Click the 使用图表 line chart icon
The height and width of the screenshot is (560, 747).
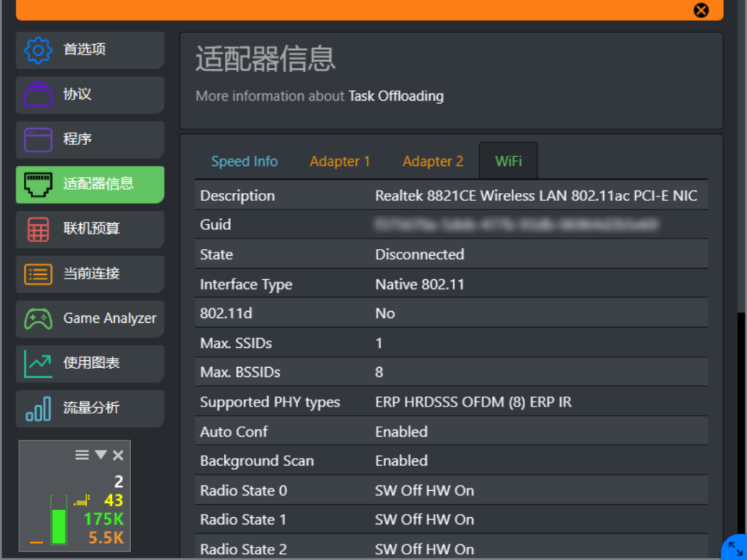38,364
